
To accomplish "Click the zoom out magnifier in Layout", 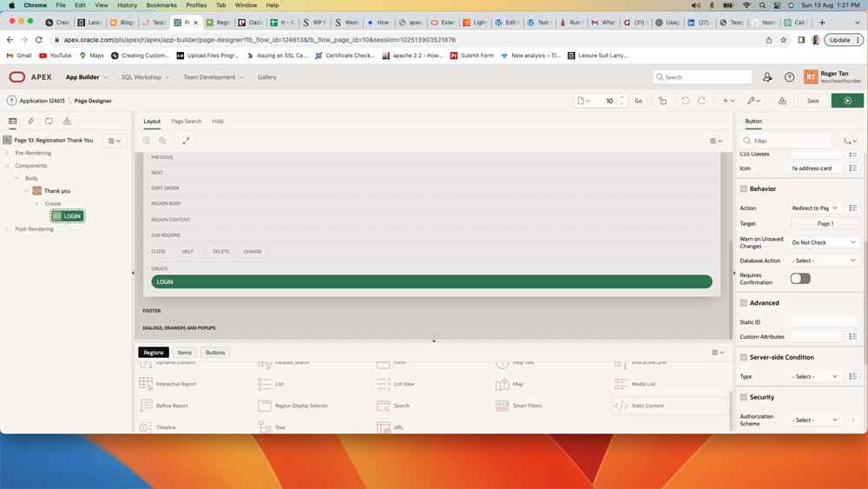I will (x=146, y=142).
